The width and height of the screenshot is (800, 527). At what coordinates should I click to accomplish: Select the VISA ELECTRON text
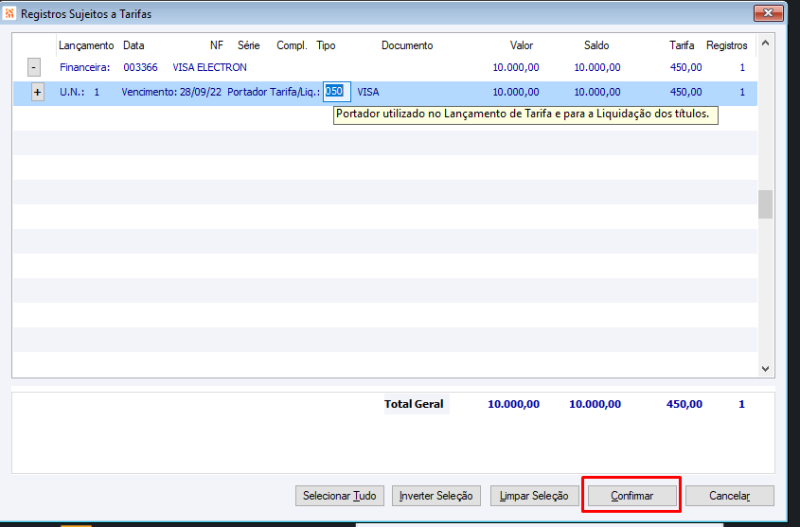click(x=210, y=67)
